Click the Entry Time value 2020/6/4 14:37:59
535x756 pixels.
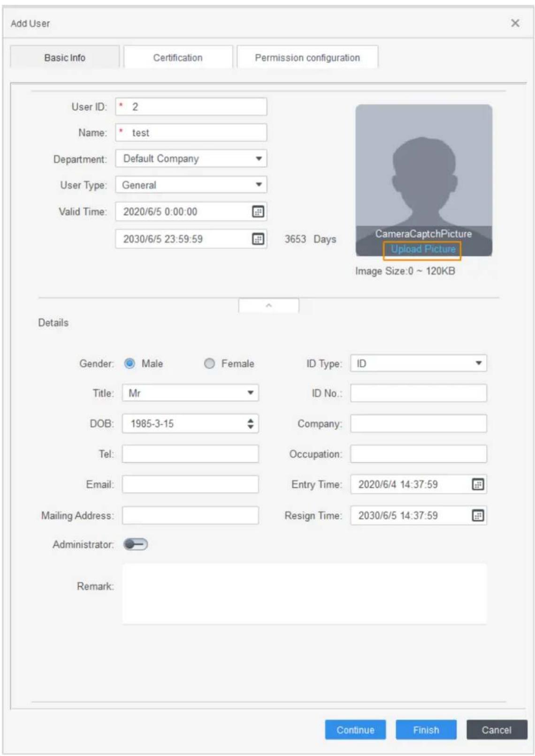(398, 484)
